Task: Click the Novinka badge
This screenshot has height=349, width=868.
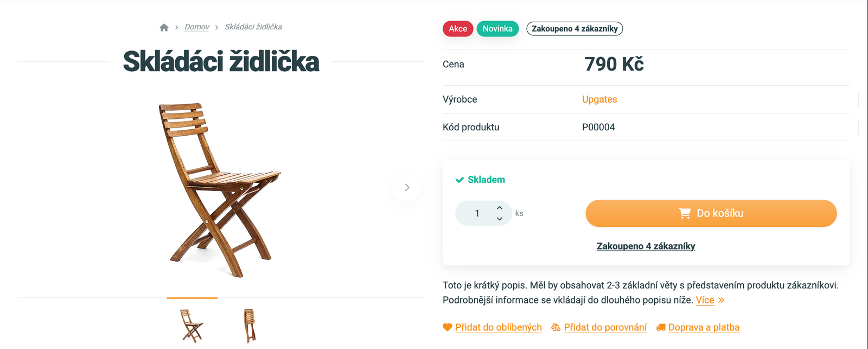Action: (x=497, y=29)
